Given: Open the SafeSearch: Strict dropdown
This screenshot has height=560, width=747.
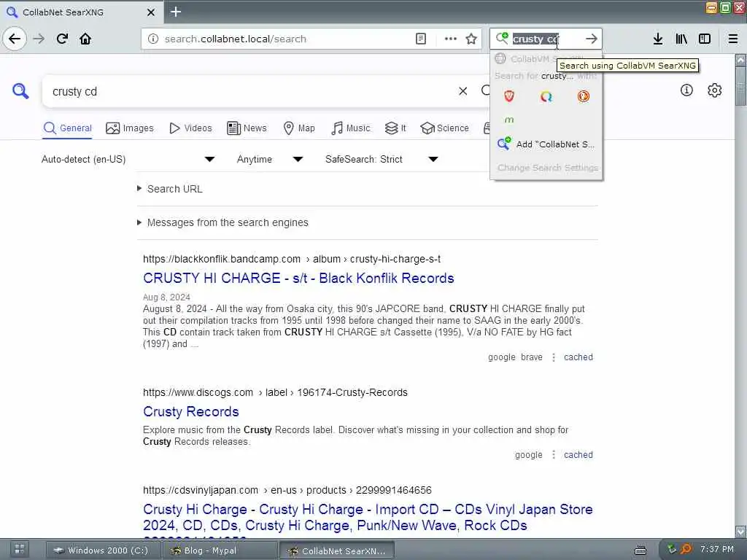Looking at the screenshot, I should [x=382, y=159].
